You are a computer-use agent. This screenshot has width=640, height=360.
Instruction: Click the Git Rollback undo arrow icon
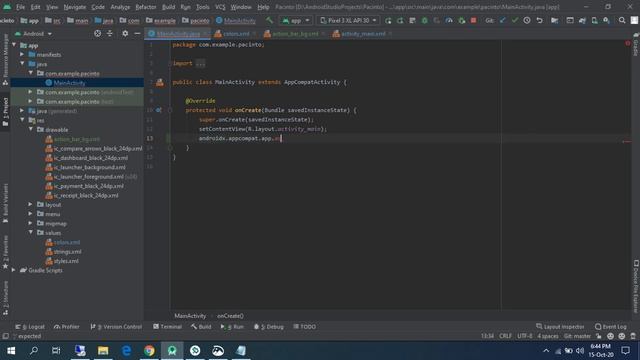tap(540, 20)
